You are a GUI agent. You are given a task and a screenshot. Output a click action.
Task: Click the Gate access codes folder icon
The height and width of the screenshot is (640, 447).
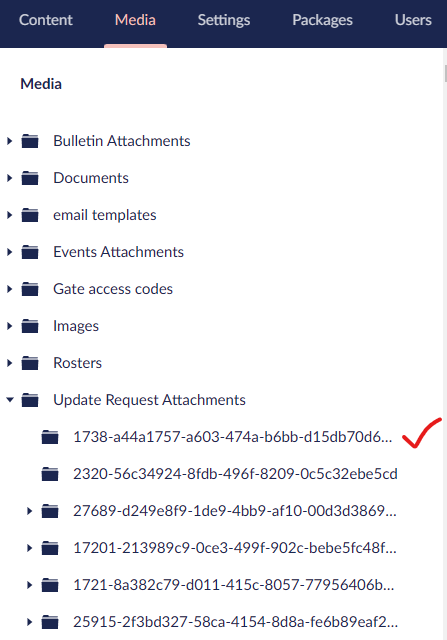pos(30,289)
